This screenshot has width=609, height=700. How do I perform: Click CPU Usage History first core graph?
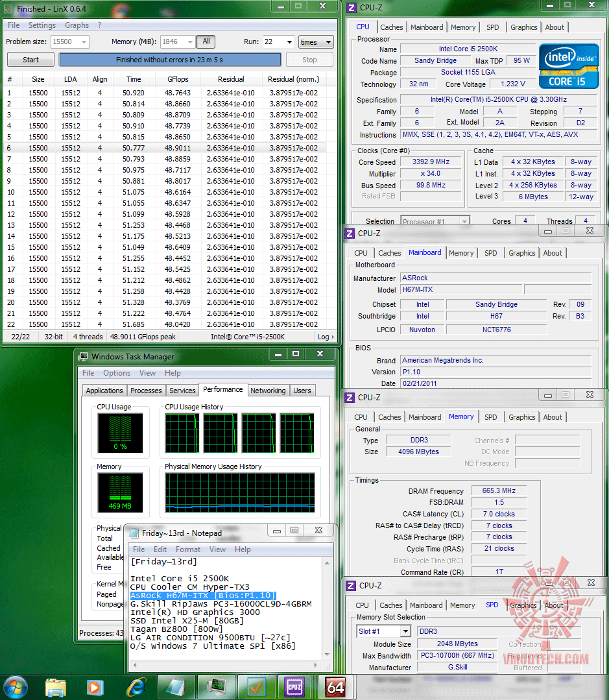182,433
